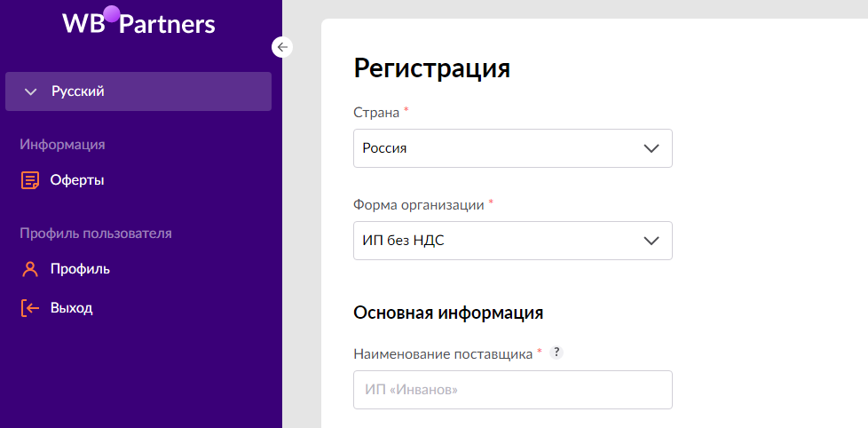This screenshot has height=428, width=868.
Task: Click the chevron in the Россия field
Action: pos(651,148)
